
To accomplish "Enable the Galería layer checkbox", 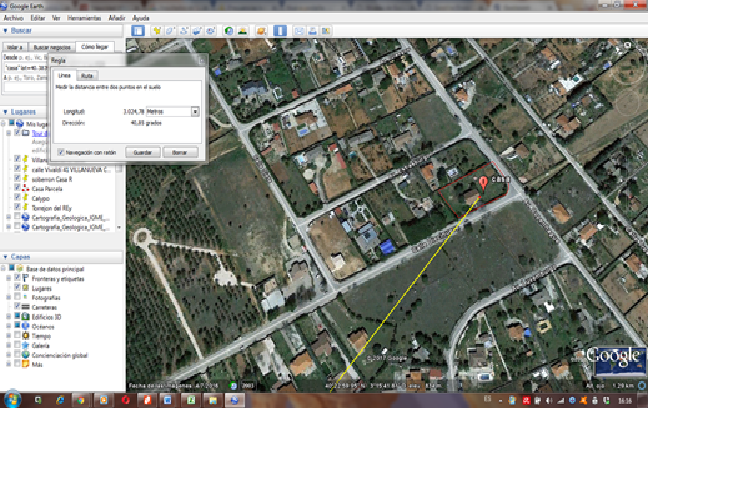I will 17,345.
